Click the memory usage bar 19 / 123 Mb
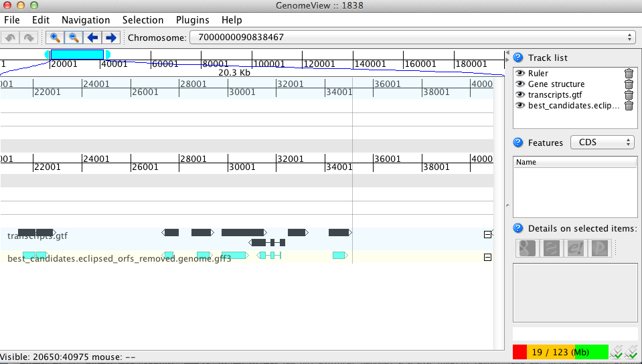Screen dimensions: 642x364 tap(560, 352)
